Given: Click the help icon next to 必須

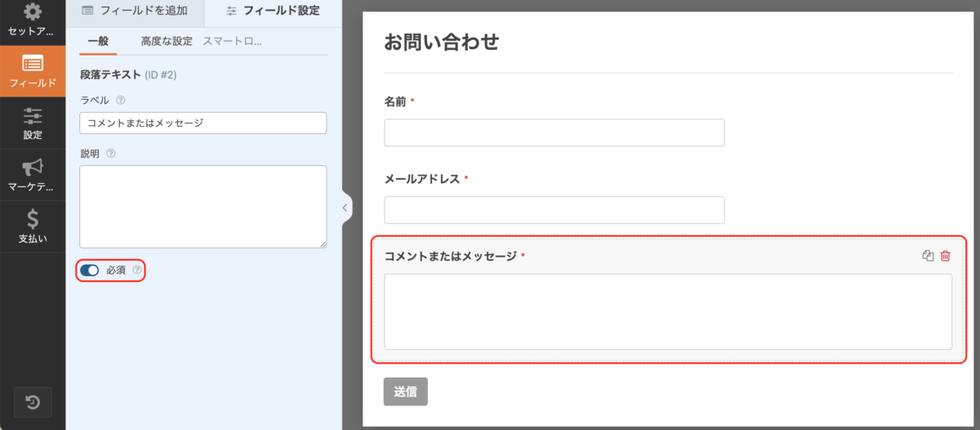Looking at the screenshot, I should [137, 270].
